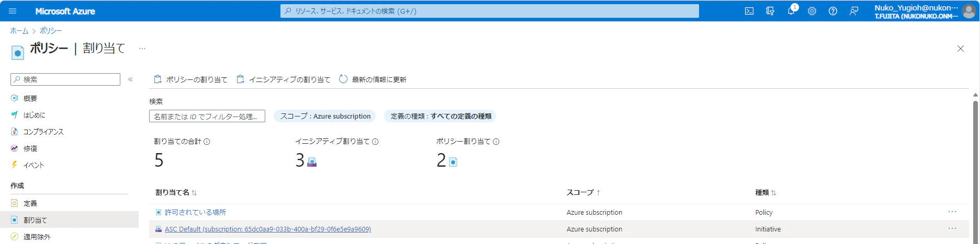This screenshot has height=244, width=980.
Task: Collapse the left navigation menu chevron
Action: tap(130, 79)
